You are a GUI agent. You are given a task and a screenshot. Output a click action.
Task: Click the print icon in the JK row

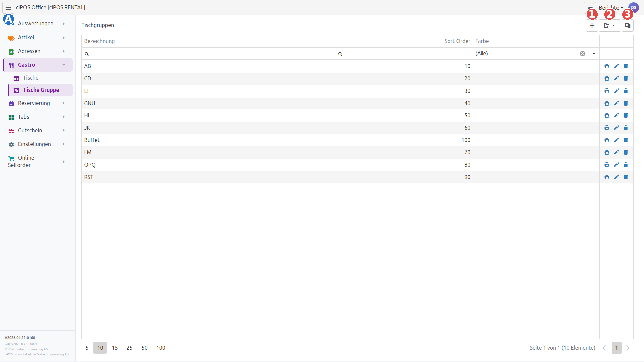click(607, 128)
